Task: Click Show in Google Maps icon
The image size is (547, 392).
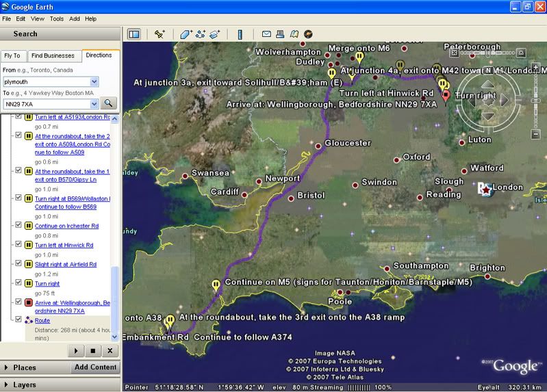Action: pos(294,34)
